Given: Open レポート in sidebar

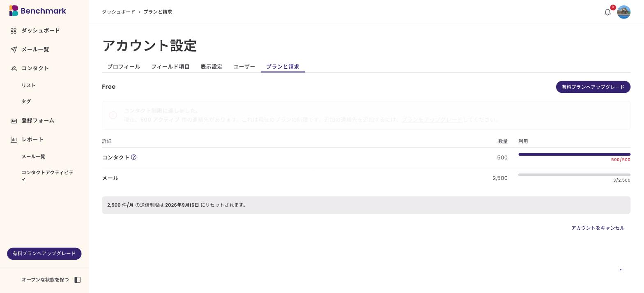Looking at the screenshot, I should [32, 139].
